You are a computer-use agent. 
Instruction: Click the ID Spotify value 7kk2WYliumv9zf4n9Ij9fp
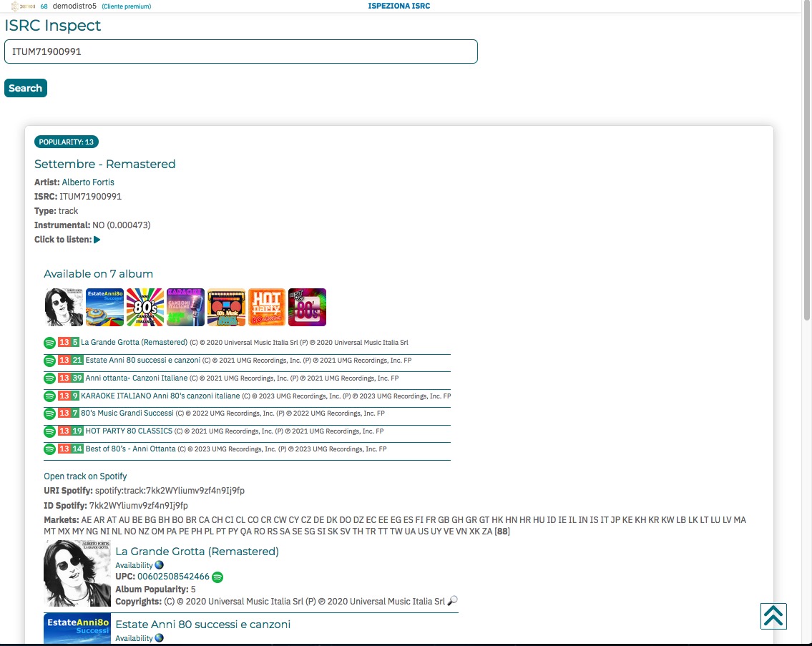tap(138, 506)
